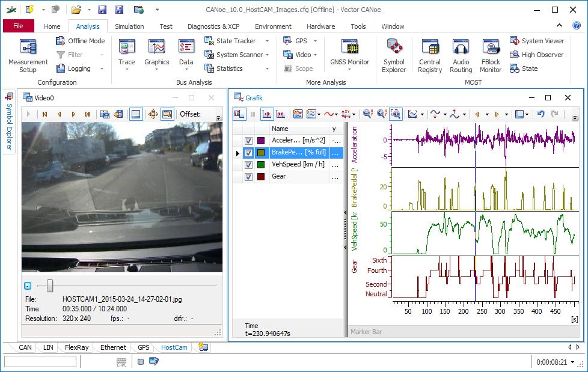Open the Measurement Setup window
Screen dimensions: 588x372
coord(28,55)
